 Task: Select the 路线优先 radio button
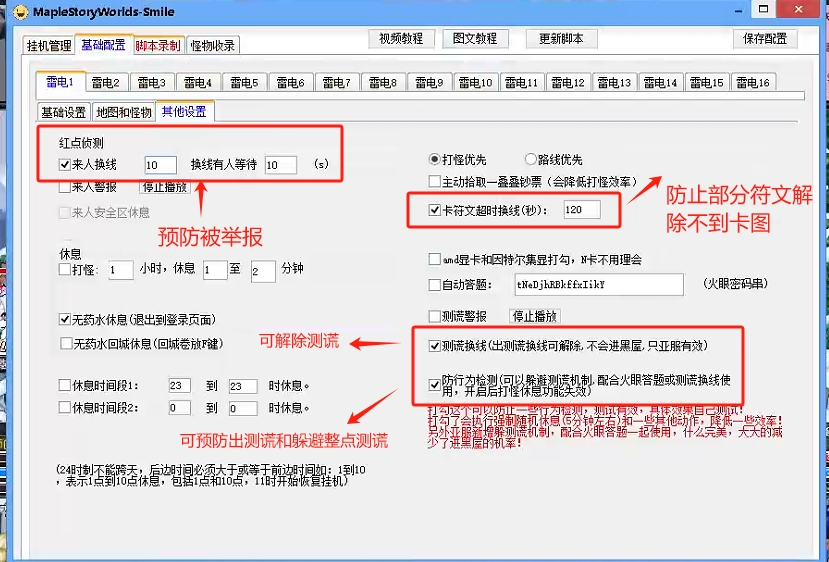pyautogui.click(x=530, y=159)
